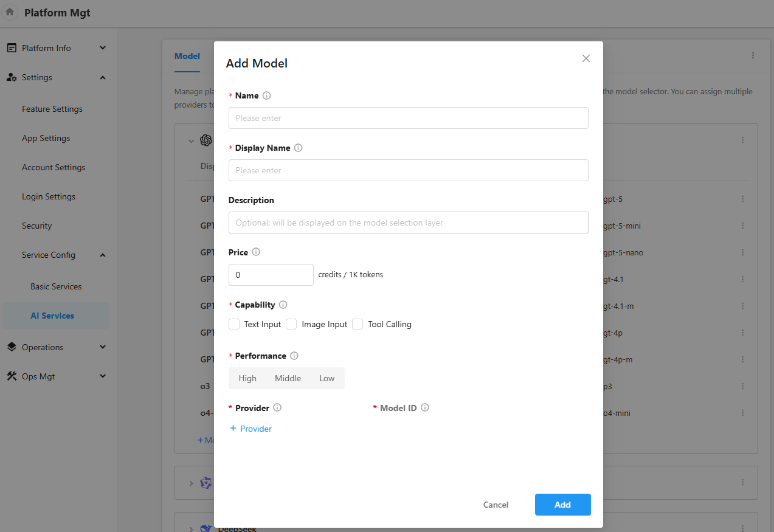Click the home icon beside Platform Mgt
Screen dimensions: 774x532
(10, 12)
